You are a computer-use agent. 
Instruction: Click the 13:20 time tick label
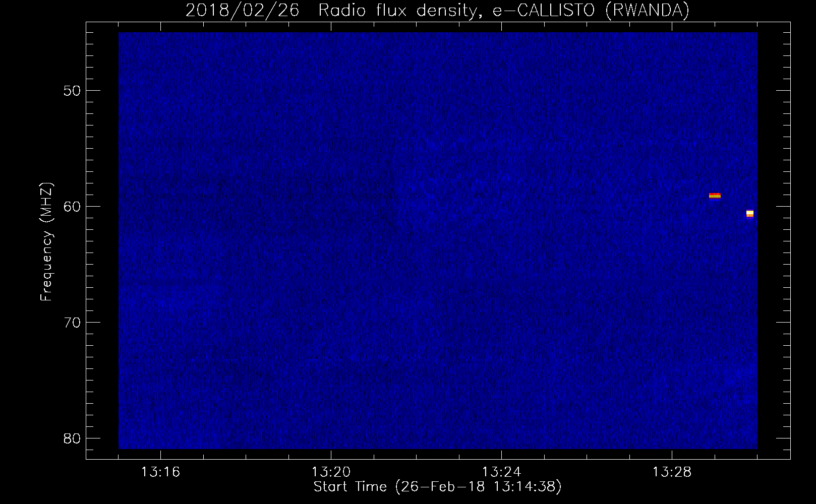click(x=331, y=472)
